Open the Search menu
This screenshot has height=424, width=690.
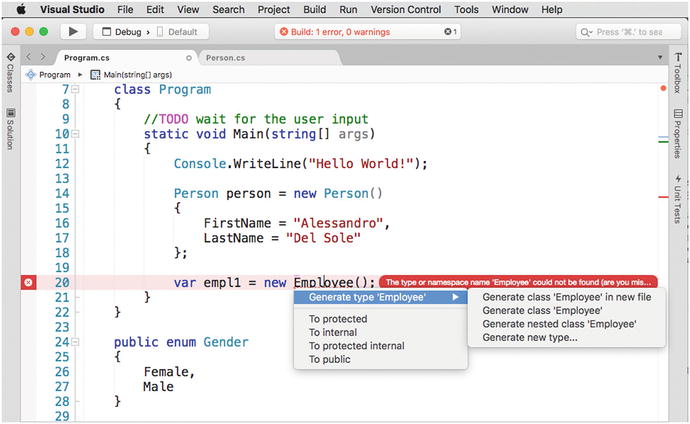pos(228,9)
